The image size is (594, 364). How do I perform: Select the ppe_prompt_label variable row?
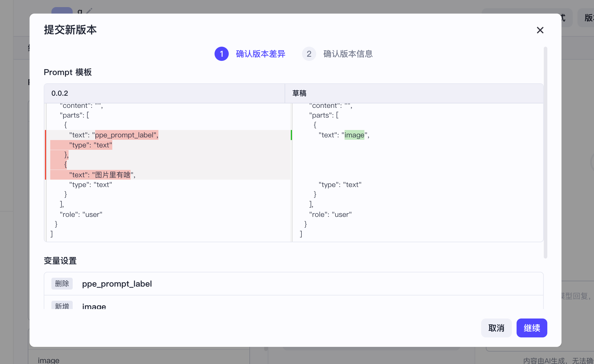point(293,284)
